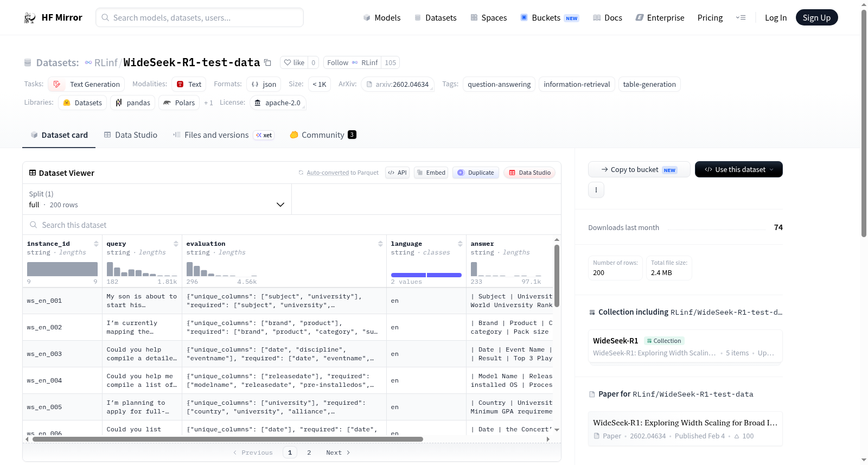
Task: Open the Text modality tag
Action: coord(189,84)
